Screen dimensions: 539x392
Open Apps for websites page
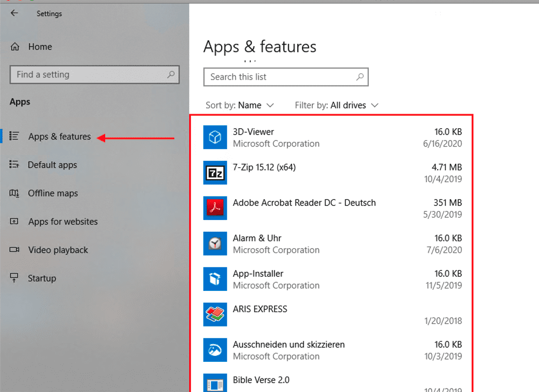click(63, 222)
